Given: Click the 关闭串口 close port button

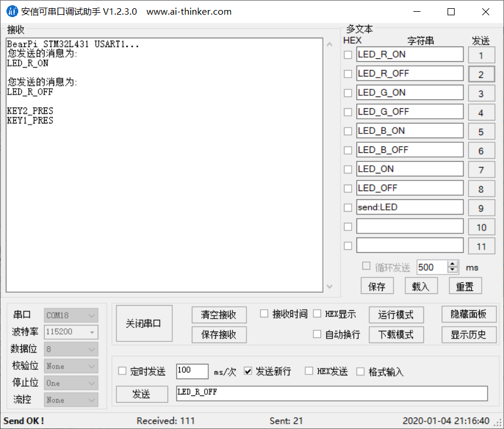Looking at the screenshot, I should [x=144, y=323].
